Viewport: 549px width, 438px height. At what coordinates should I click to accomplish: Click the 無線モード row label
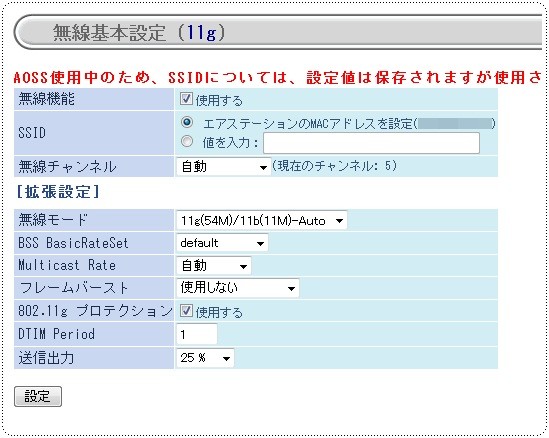pos(53,220)
